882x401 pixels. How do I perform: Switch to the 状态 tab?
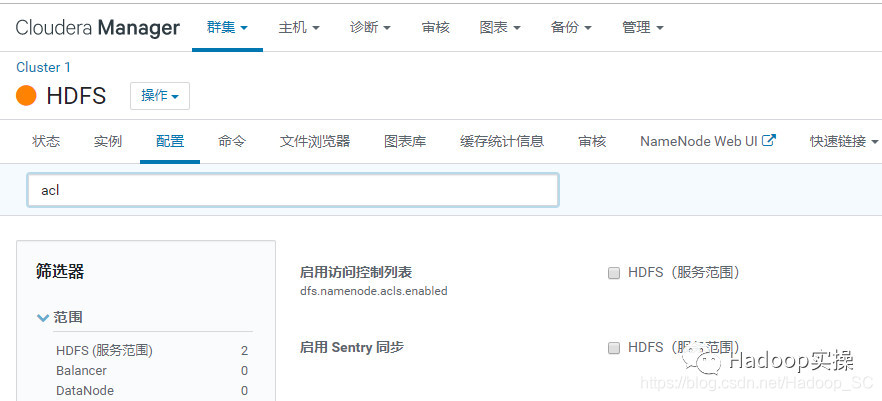tap(46, 141)
